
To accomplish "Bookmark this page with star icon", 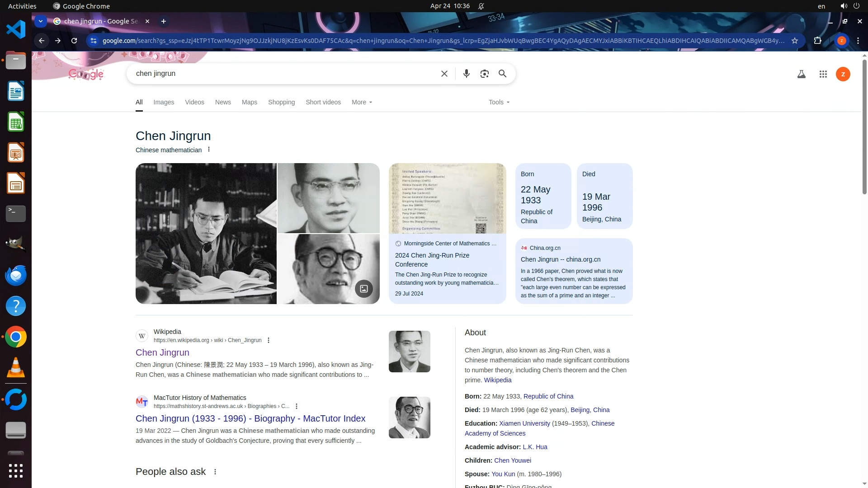I will pos(794,41).
